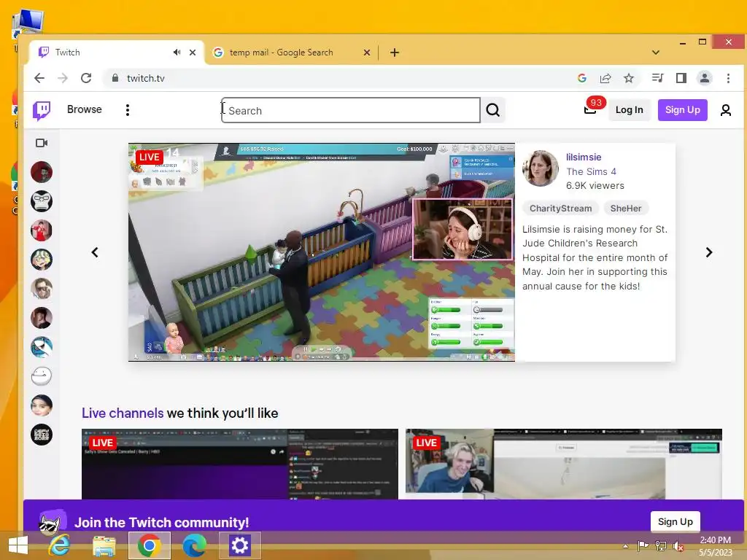
Task: Open shark avatar channel in sidebar
Action: [x=42, y=347]
